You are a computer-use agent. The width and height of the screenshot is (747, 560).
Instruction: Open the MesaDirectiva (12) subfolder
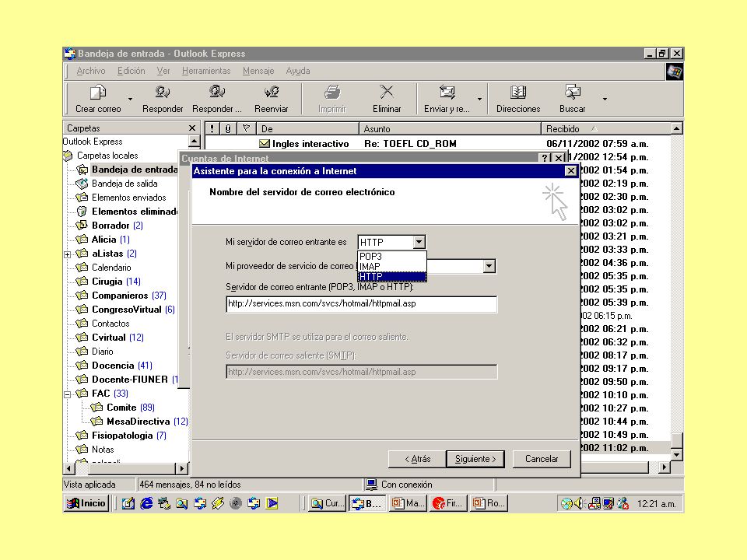pos(147,422)
